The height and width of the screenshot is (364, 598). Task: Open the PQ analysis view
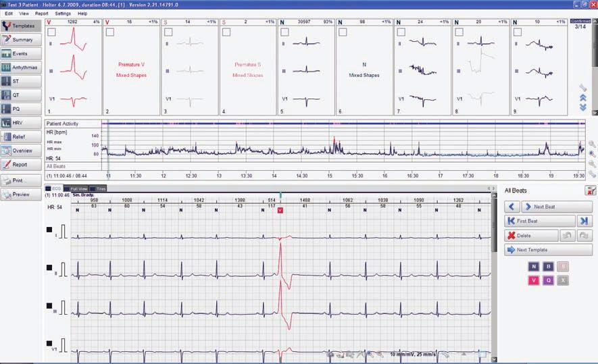pos(21,109)
